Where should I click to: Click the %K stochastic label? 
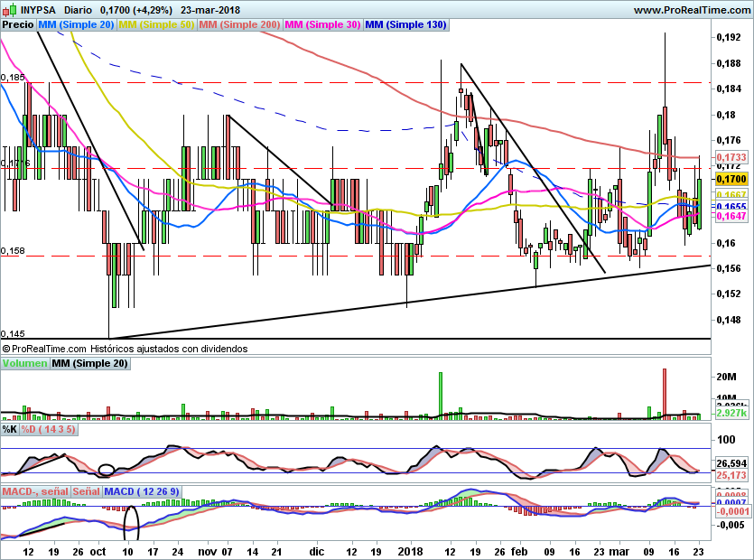(x=10, y=429)
